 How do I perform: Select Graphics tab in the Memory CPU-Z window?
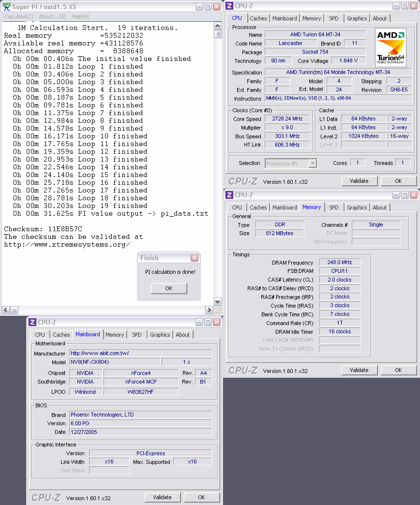click(357, 208)
